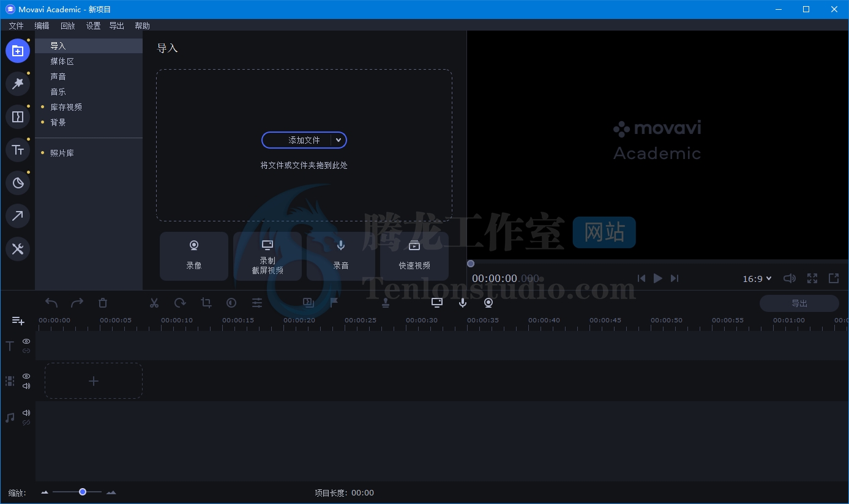Play the preview video
Image resolution: width=849 pixels, height=504 pixels.
coord(658,278)
